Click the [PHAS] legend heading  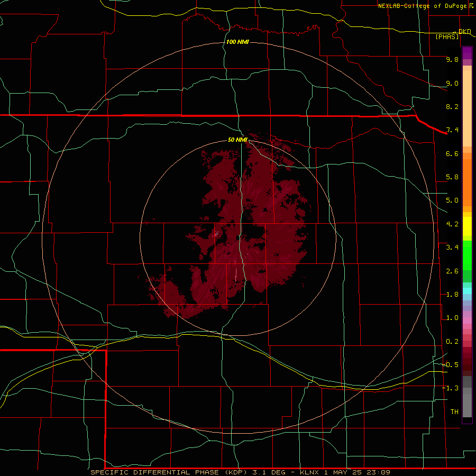447,36
